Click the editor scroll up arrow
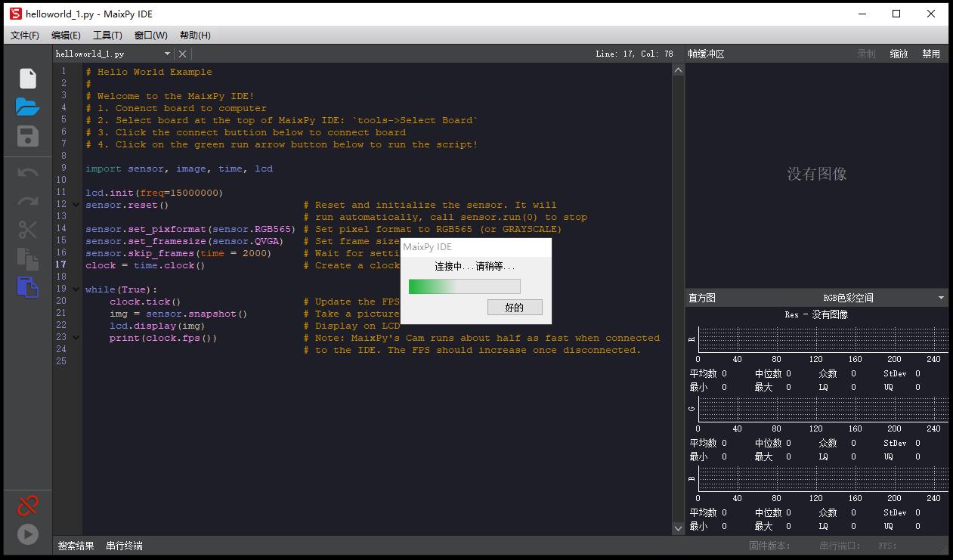The height and width of the screenshot is (560, 953). pyautogui.click(x=678, y=70)
